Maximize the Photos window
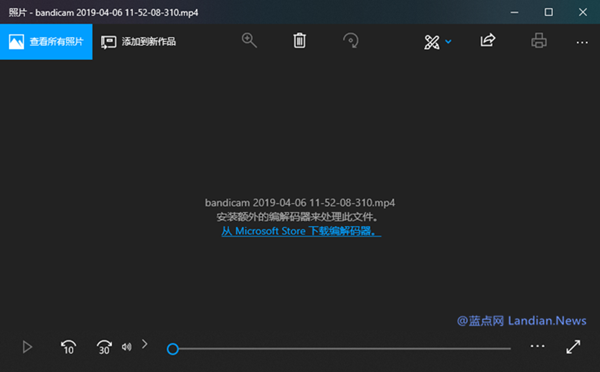600x372 pixels. coord(549,12)
